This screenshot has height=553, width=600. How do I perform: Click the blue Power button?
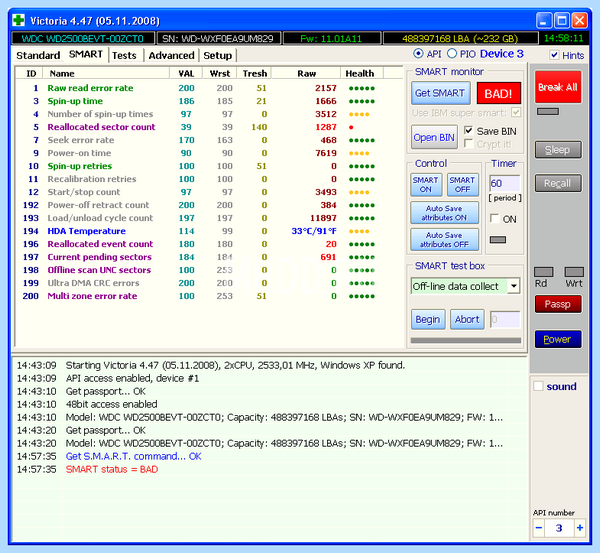pyautogui.click(x=558, y=339)
